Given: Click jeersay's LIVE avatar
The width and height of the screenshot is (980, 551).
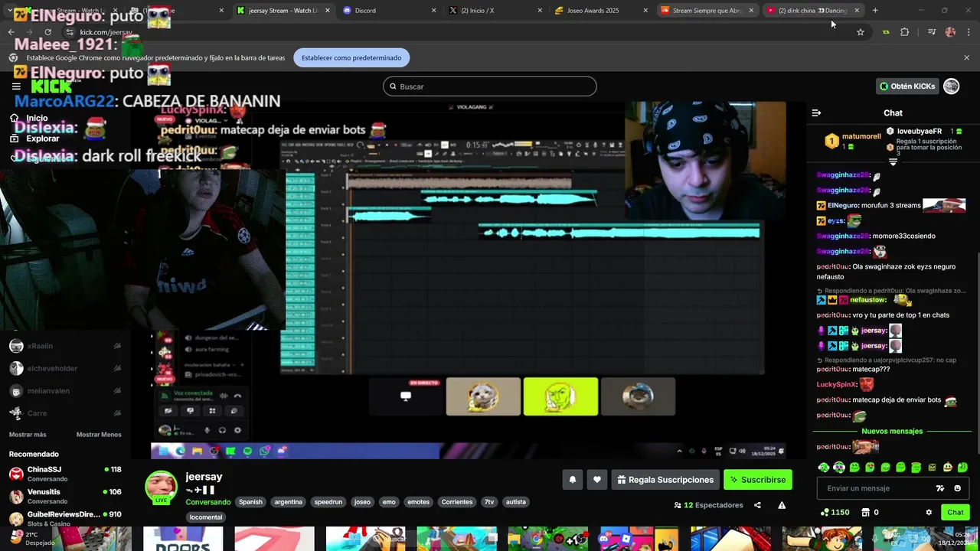Looking at the screenshot, I should 161,487.
